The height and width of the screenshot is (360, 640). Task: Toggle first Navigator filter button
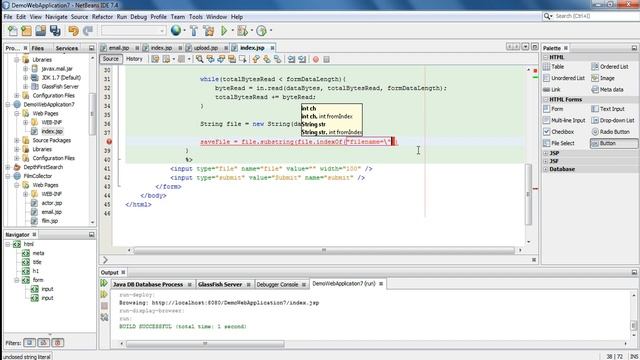point(29,342)
